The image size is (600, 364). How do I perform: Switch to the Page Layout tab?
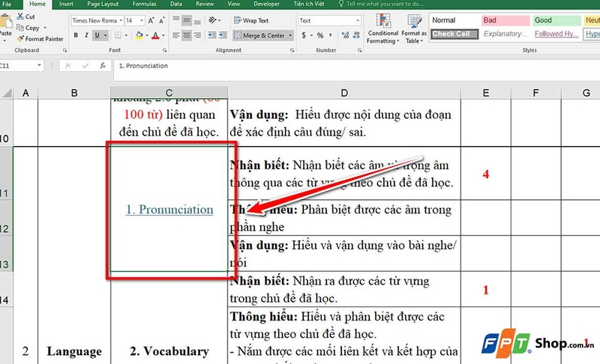[x=103, y=4]
